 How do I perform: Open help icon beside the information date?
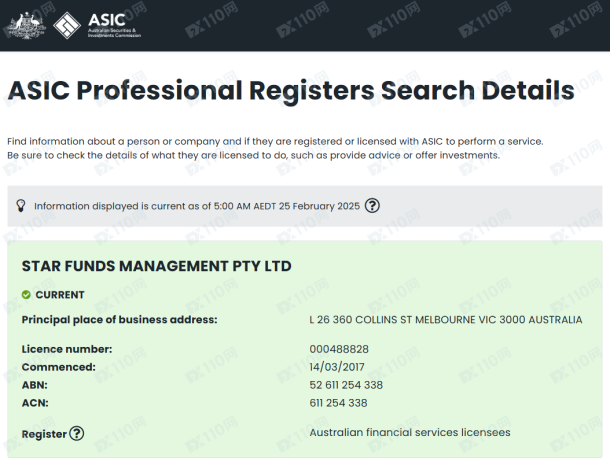click(372, 206)
